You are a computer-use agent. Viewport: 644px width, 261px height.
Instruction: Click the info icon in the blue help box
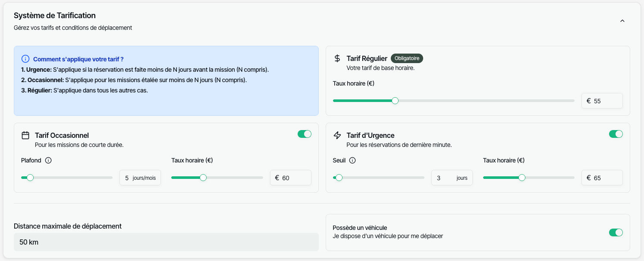25,59
